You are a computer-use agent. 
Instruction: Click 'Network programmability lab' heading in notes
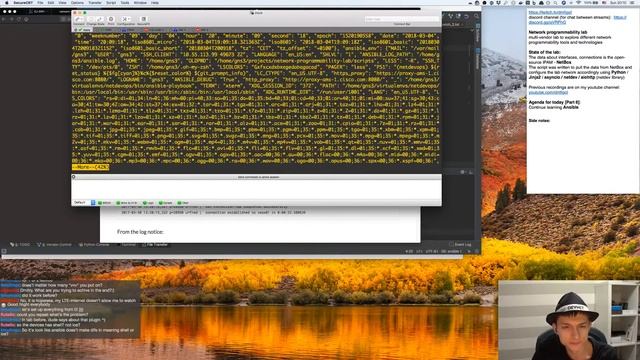click(x=558, y=32)
